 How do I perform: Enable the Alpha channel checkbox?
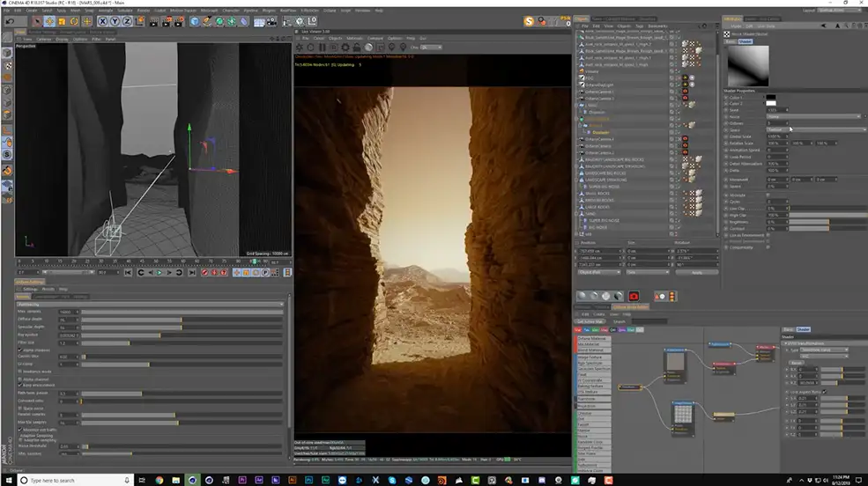[x=20, y=379]
